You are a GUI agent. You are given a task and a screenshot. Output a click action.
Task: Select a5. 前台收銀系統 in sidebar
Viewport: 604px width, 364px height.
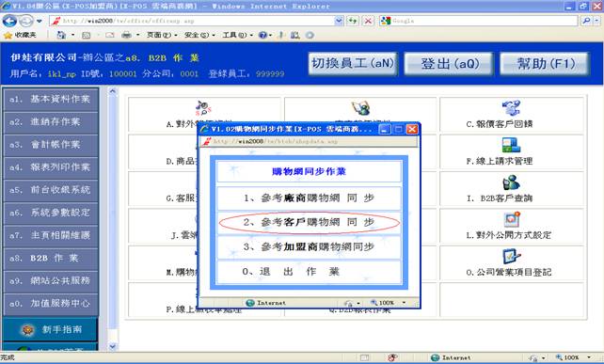tap(51, 190)
